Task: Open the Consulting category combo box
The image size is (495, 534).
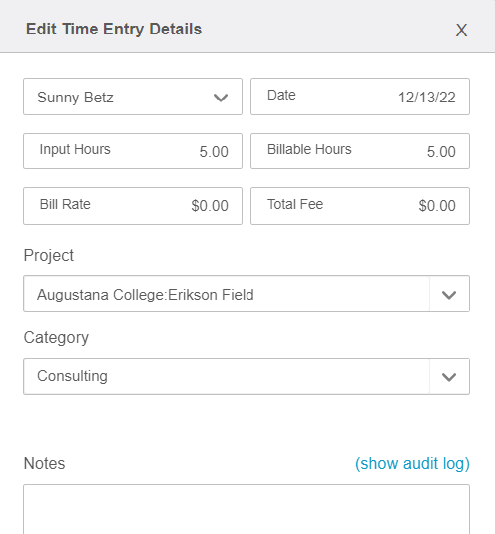Action: pos(246,376)
